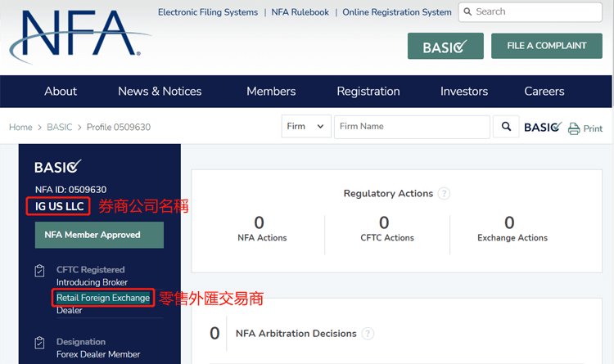Click the green BASIC button in header
This screenshot has height=364, width=614.
445,46
